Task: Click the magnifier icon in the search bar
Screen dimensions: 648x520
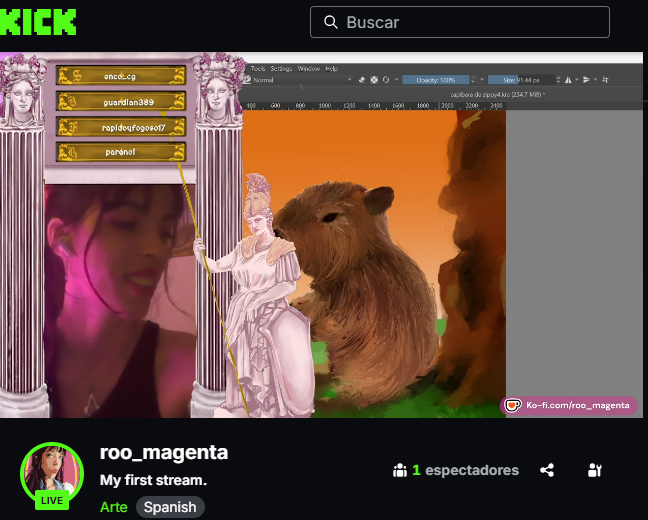Action: (x=331, y=22)
